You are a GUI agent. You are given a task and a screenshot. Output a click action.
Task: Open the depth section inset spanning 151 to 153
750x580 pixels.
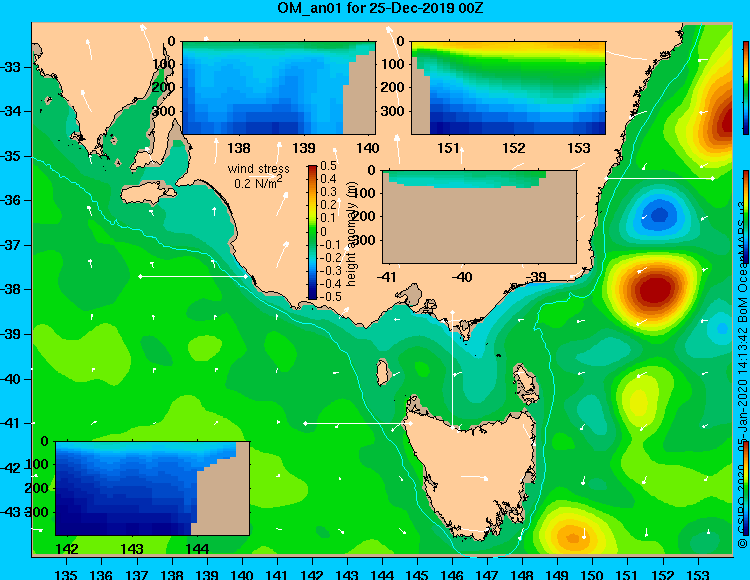(x=508, y=88)
